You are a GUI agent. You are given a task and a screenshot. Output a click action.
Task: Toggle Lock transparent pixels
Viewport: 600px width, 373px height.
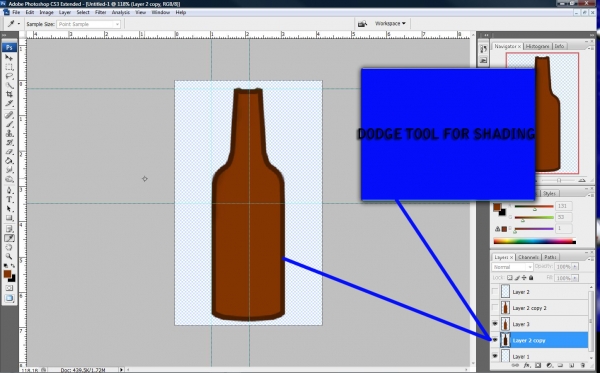(x=510, y=278)
